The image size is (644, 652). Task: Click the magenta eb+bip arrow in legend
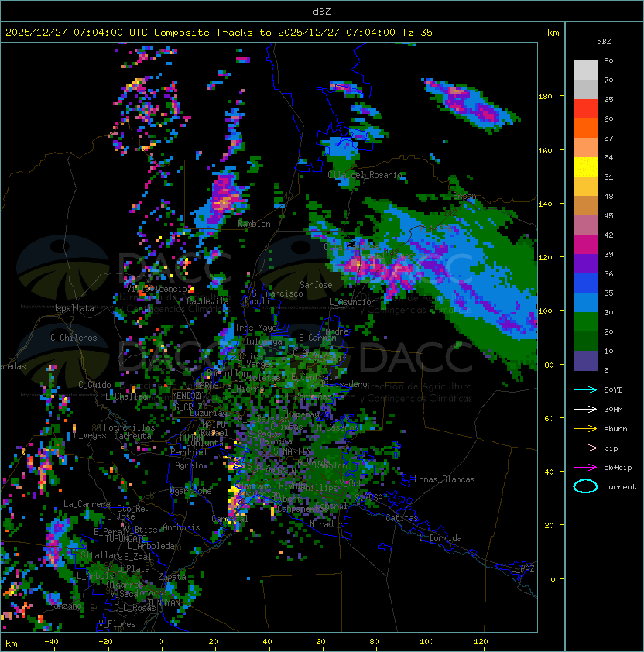pos(585,468)
